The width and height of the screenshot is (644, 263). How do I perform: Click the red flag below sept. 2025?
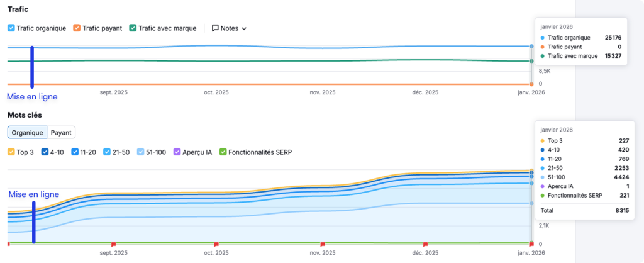click(113, 243)
